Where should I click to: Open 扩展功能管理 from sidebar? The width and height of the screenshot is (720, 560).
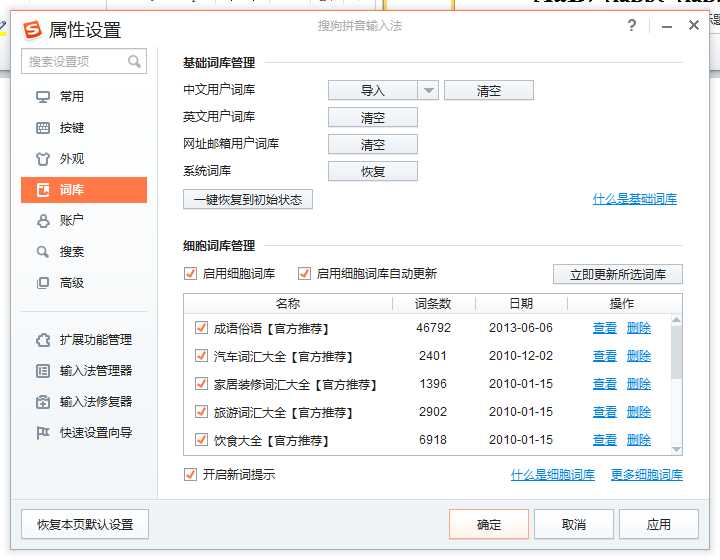pos(84,340)
